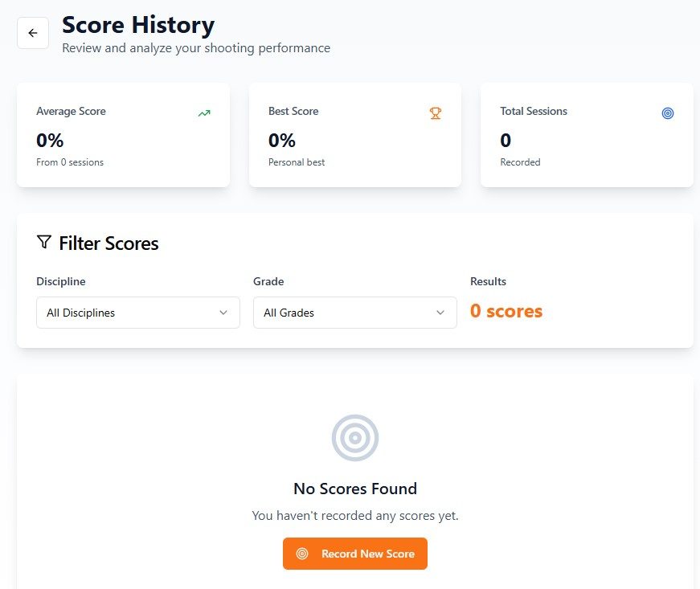Image resolution: width=700 pixels, height=589 pixels.
Task: Click the large gray target icon
Action: click(355, 438)
